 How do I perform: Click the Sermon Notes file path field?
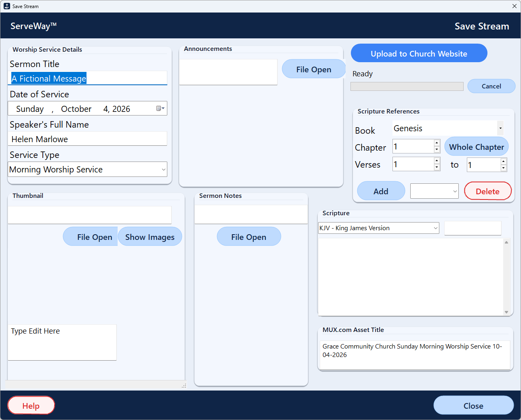click(x=251, y=214)
